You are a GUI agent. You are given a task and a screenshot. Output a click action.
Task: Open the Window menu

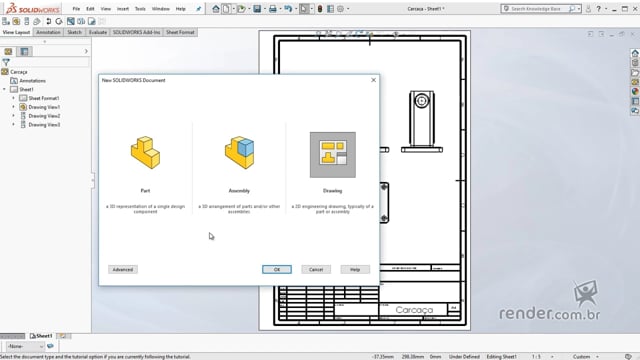(160, 9)
